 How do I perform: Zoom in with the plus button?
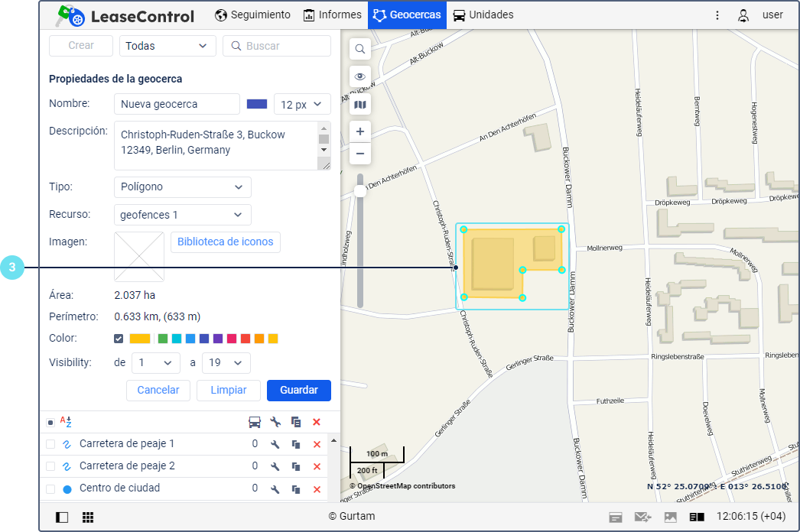pyautogui.click(x=360, y=131)
